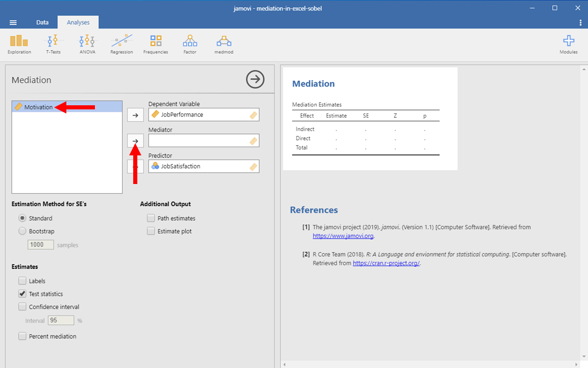This screenshot has width=588, height=368.
Task: Enable the Estimate plot checkbox
Action: [x=151, y=231]
